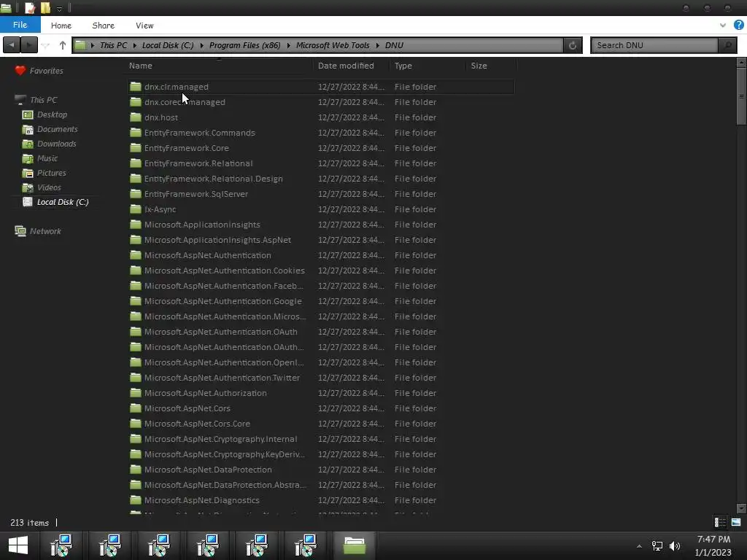Click the scroll up arrow of file list

[741, 63]
